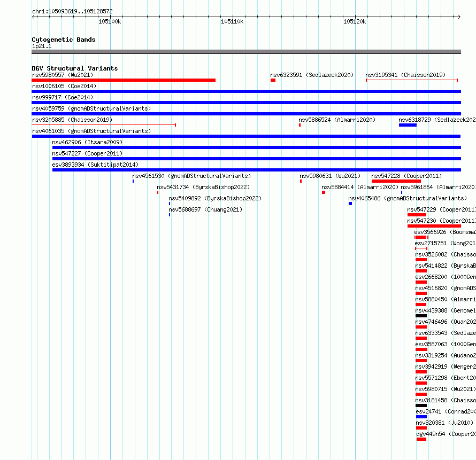Open nsv4061035 gnomAD structural variant
Image resolution: width=476 pixels, height=460 pixels.
click(91, 131)
